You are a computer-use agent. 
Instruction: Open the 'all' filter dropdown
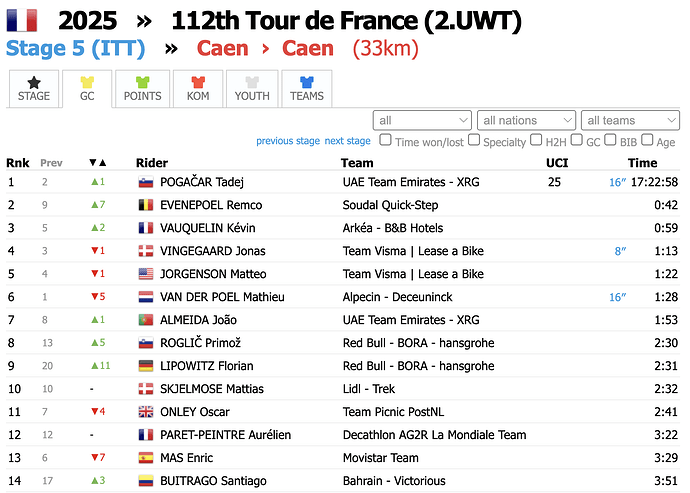[422, 120]
